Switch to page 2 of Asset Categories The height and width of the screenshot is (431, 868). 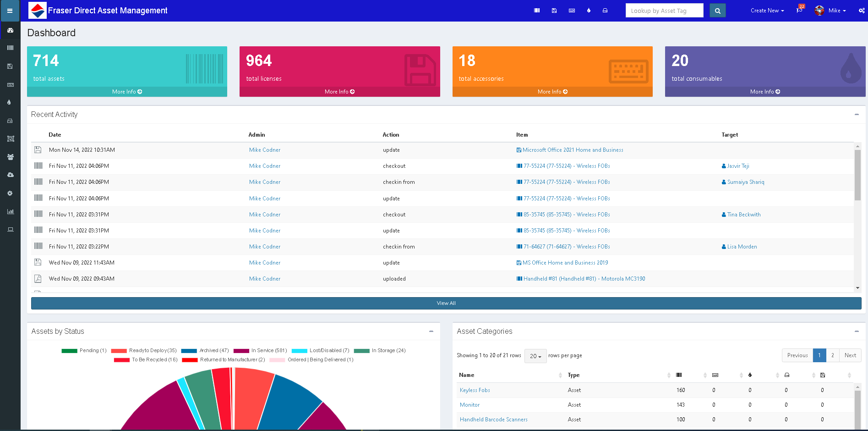click(x=833, y=355)
